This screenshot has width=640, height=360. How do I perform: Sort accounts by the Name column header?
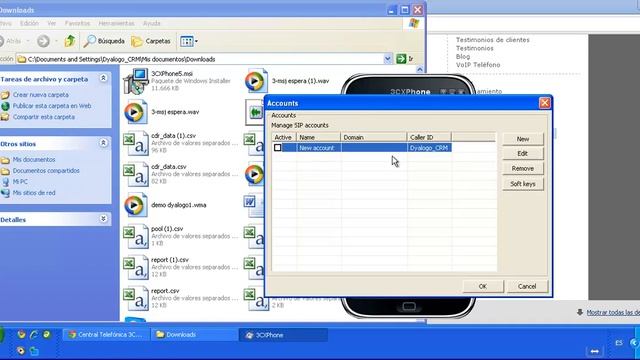(318, 138)
